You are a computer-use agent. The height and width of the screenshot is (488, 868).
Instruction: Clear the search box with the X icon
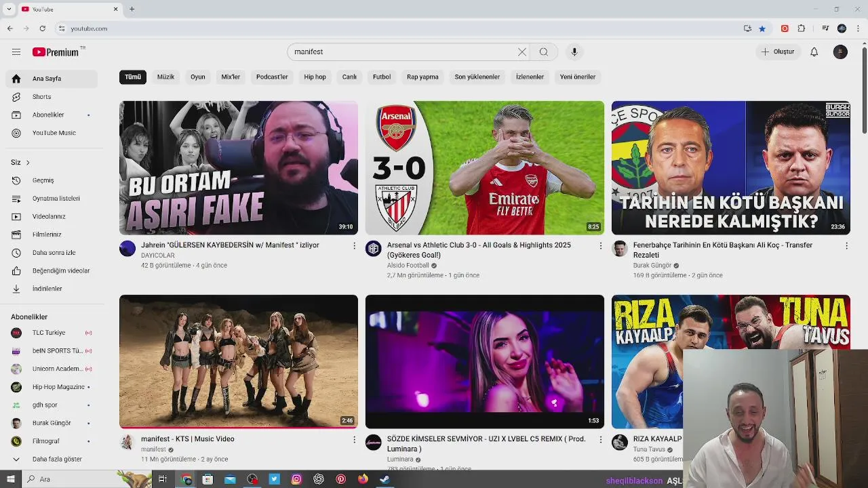coord(522,52)
